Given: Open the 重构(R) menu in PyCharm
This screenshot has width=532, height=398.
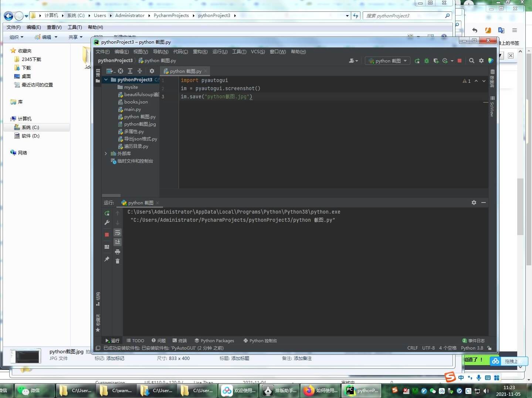Looking at the screenshot, I should (200, 52).
